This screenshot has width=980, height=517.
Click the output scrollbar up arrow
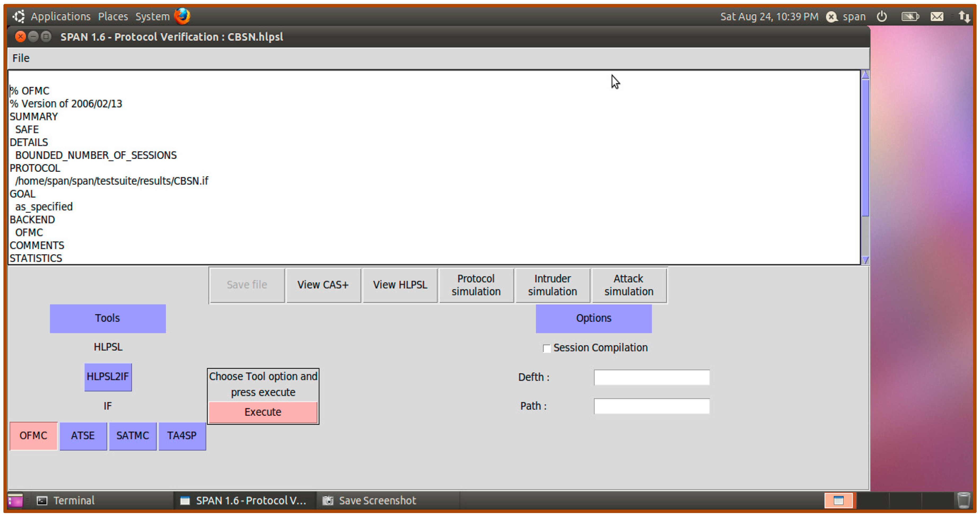pyautogui.click(x=865, y=75)
